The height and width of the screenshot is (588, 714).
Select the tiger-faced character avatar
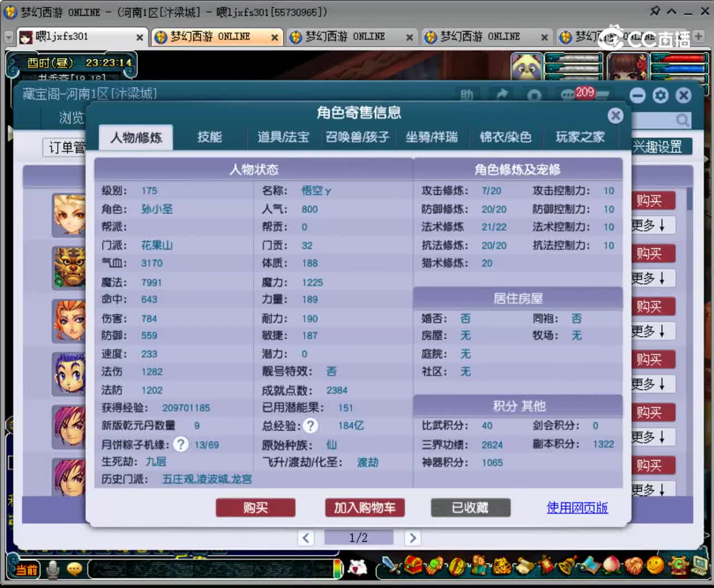tap(69, 268)
